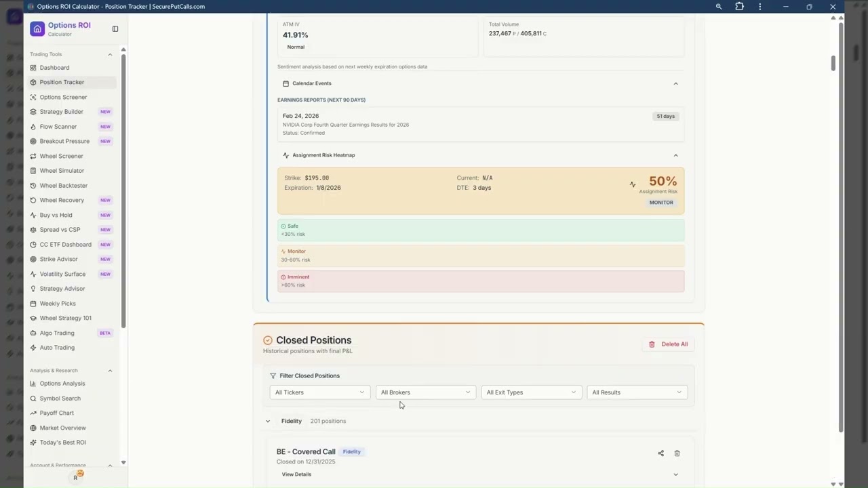This screenshot has width=868, height=488.
Task: Click Delete All closed positions button
Action: [668, 344]
